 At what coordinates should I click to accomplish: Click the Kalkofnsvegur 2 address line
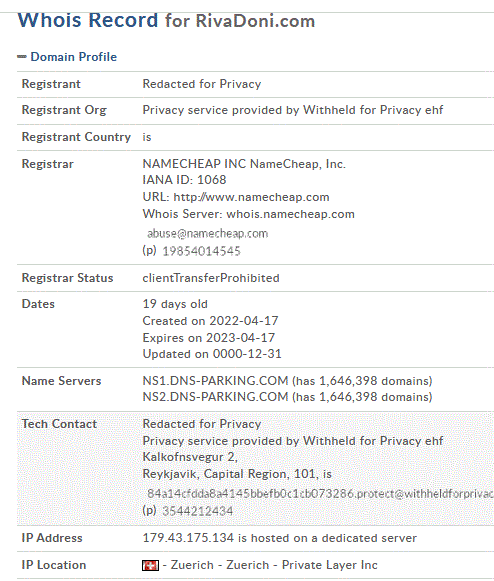click(x=190, y=457)
